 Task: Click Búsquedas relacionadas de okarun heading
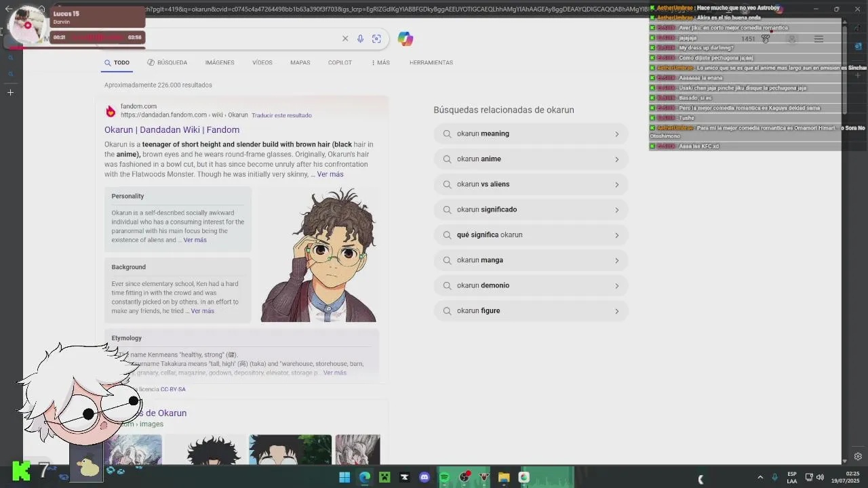point(504,110)
